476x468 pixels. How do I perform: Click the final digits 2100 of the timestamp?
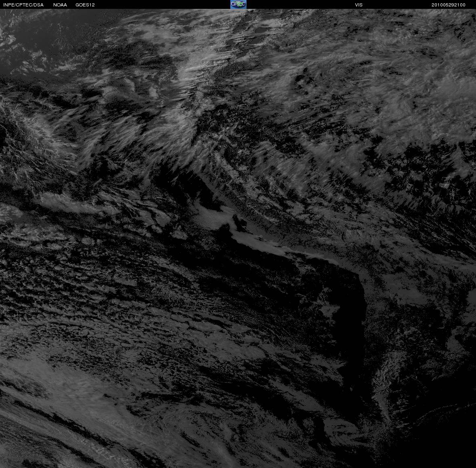[460, 5]
